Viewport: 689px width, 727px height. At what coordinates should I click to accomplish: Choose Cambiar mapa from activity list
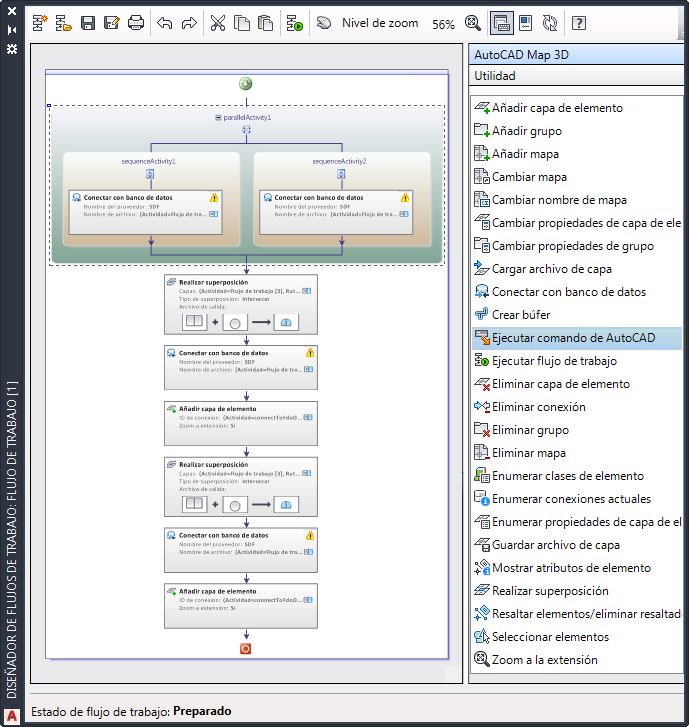pyautogui.click(x=577, y=177)
